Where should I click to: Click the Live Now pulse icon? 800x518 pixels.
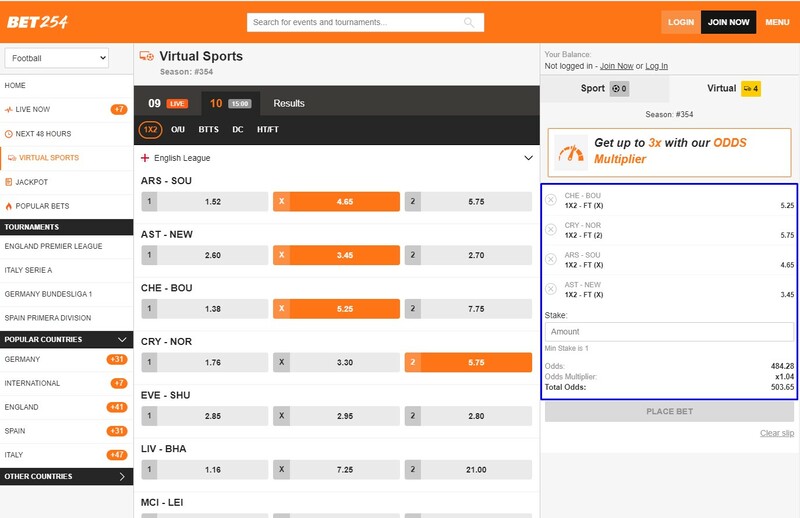(8, 110)
